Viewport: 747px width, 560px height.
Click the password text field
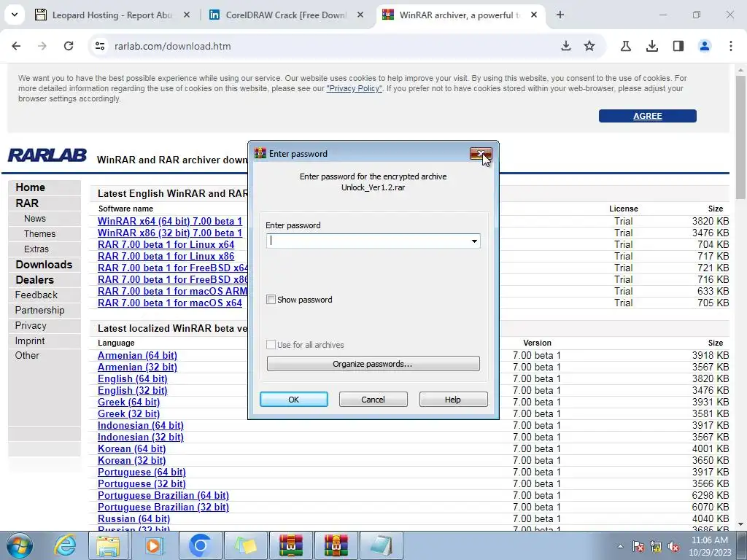[x=368, y=241]
